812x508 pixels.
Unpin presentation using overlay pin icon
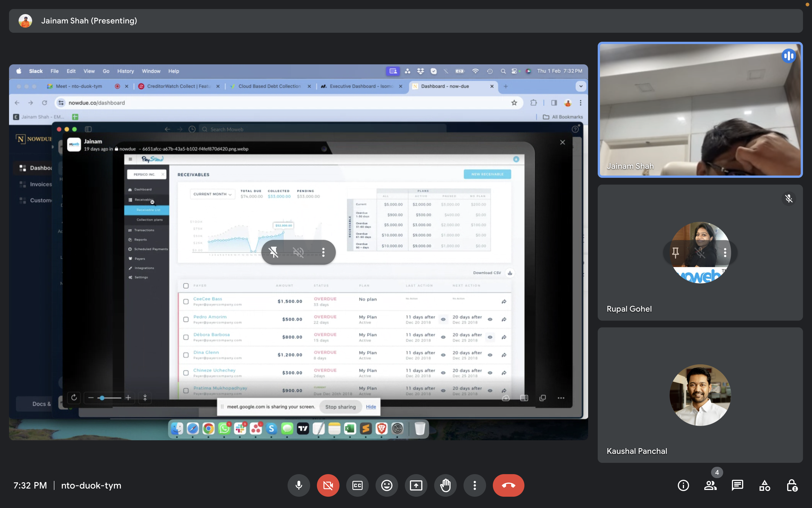(x=274, y=252)
